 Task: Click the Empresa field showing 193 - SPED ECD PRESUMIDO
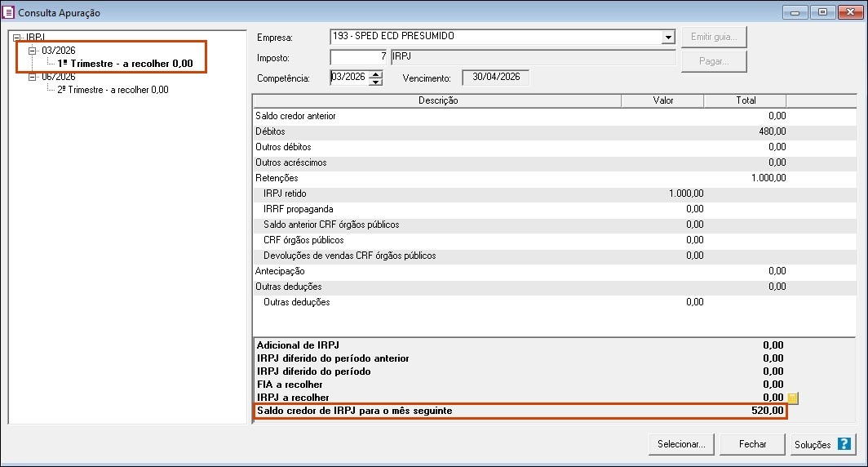pos(496,37)
